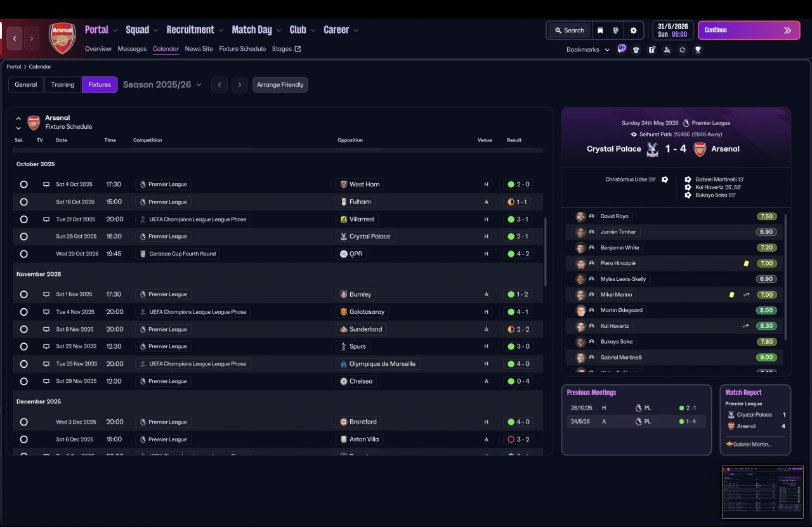Go to the next season with right arrow

240,84
